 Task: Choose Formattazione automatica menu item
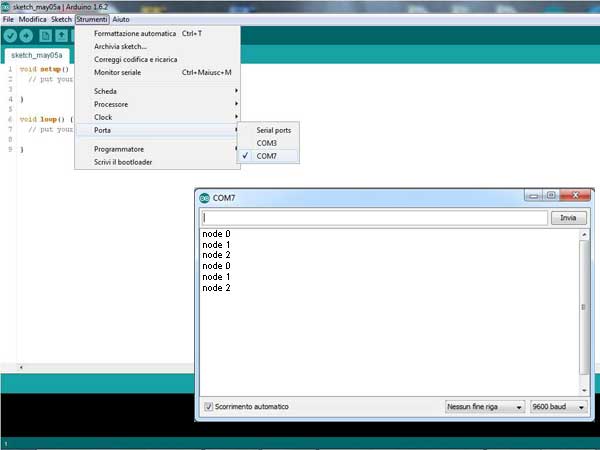(158, 33)
